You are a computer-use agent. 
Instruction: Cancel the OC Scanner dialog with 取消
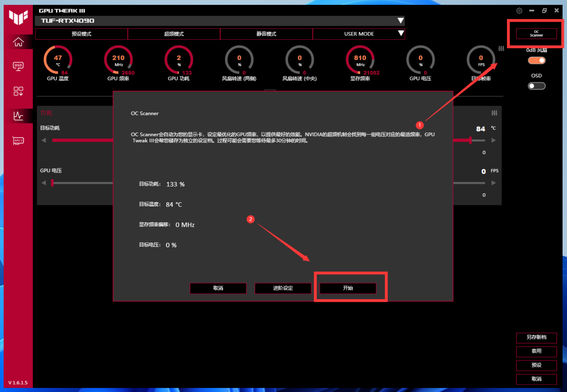(218, 288)
